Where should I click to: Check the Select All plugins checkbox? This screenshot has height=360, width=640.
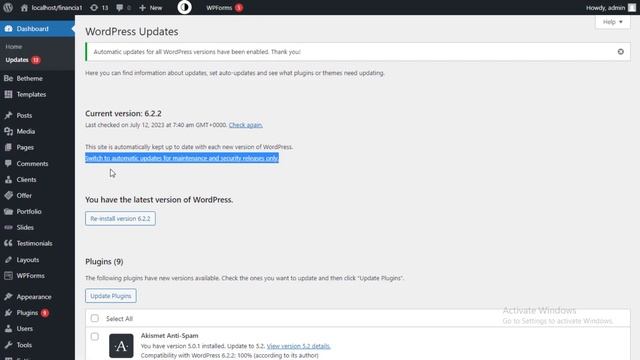[x=95, y=318]
